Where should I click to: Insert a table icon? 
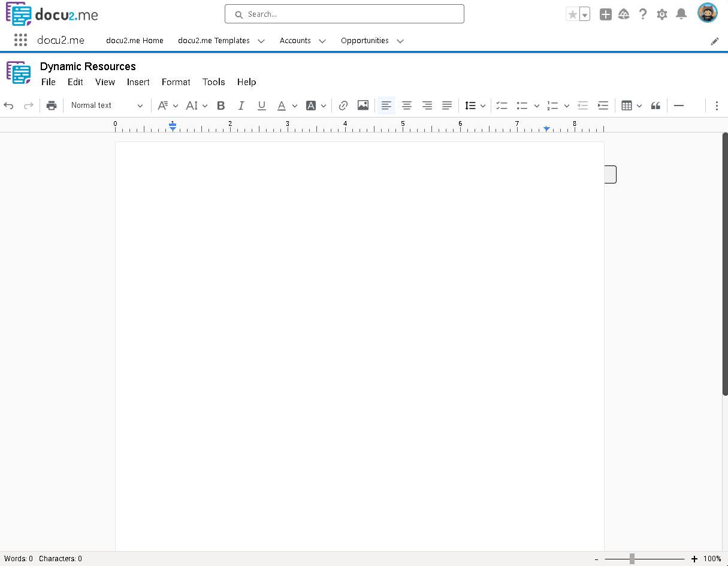[x=627, y=106]
